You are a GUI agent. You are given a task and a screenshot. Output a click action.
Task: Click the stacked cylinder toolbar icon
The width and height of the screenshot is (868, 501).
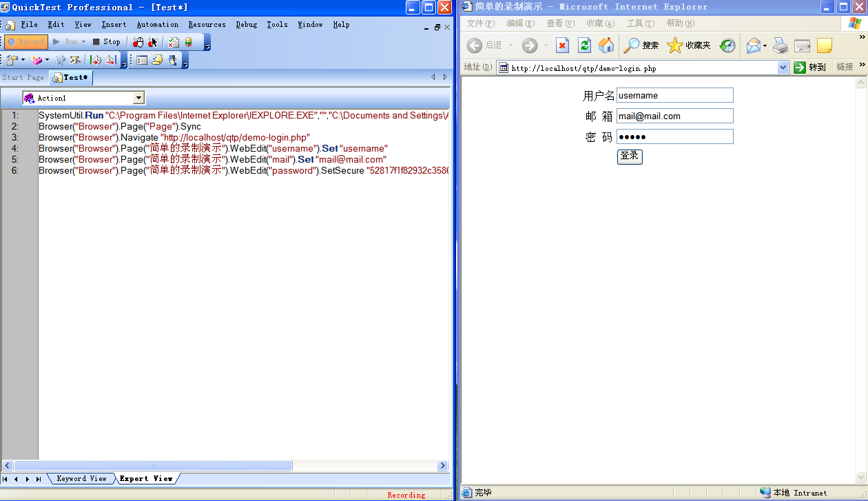[188, 42]
